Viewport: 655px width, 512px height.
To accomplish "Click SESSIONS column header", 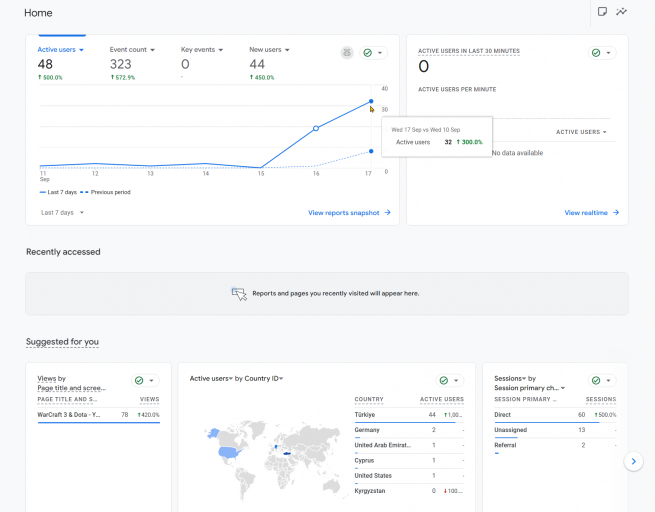I will [x=601, y=400].
